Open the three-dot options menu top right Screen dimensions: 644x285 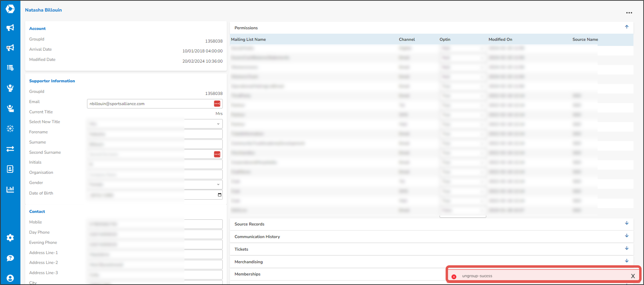pyautogui.click(x=629, y=13)
